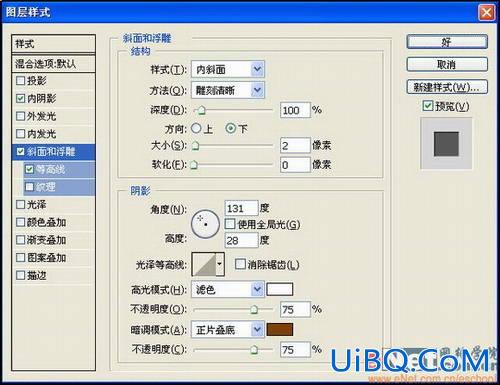This screenshot has height=385, width=500.
Task: Select the 等高线 contour sub-entry label
Action: 50,169
